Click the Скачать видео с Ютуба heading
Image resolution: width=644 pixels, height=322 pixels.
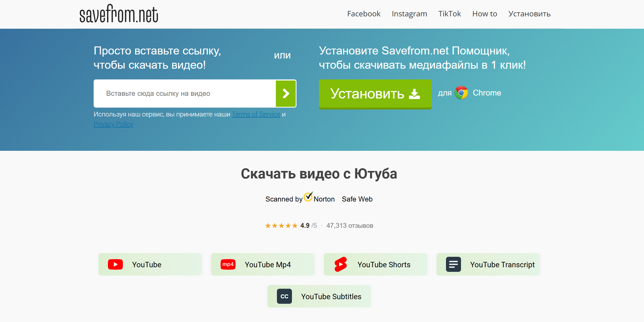(319, 174)
